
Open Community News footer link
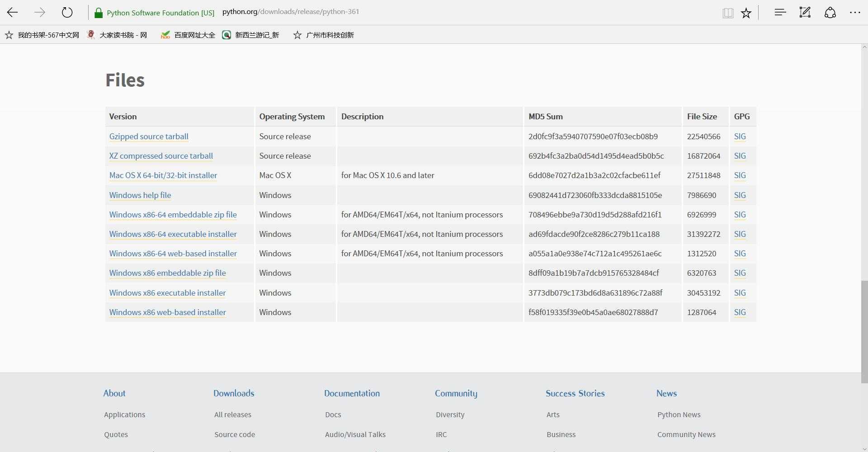[686, 434]
